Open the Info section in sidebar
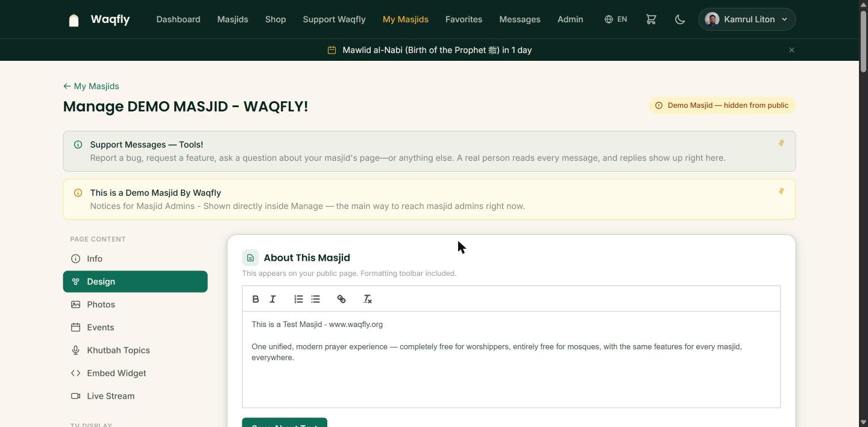This screenshot has width=868, height=427. [x=135, y=258]
